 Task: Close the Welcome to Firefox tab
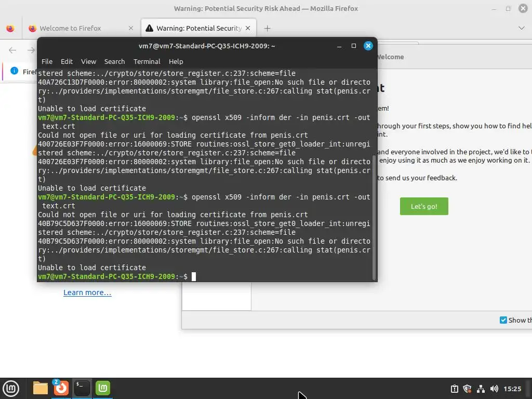[131, 28]
